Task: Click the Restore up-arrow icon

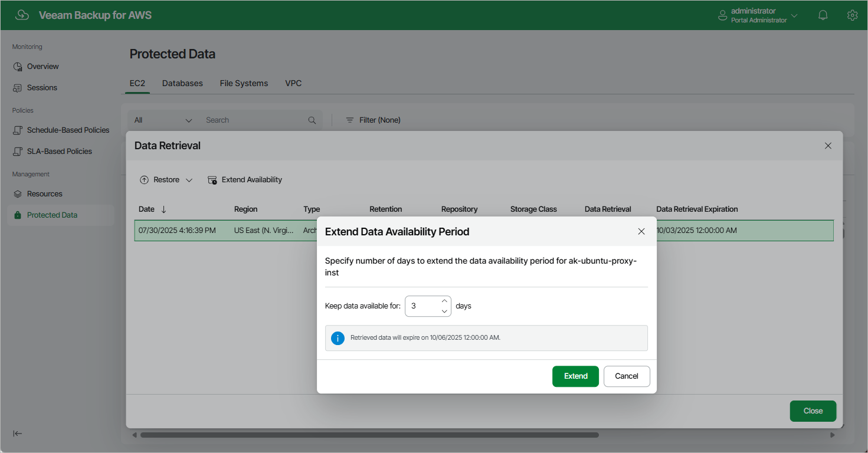Action: click(x=144, y=180)
